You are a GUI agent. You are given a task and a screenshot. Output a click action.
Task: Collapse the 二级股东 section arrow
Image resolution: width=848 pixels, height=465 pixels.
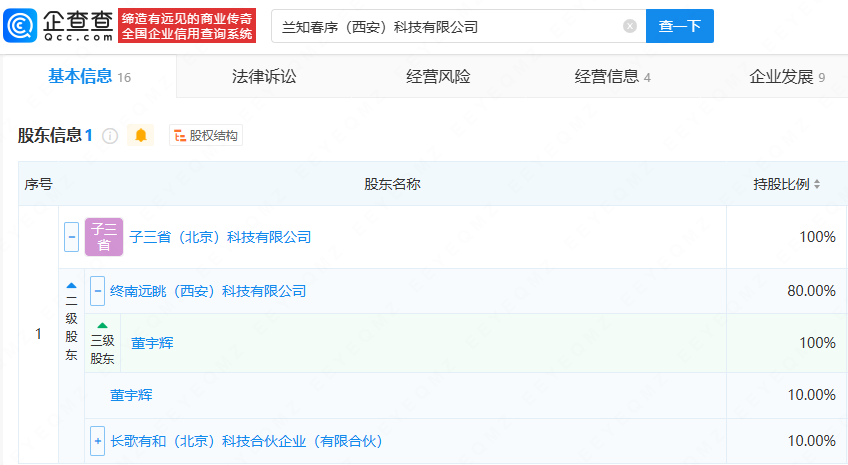point(71,285)
